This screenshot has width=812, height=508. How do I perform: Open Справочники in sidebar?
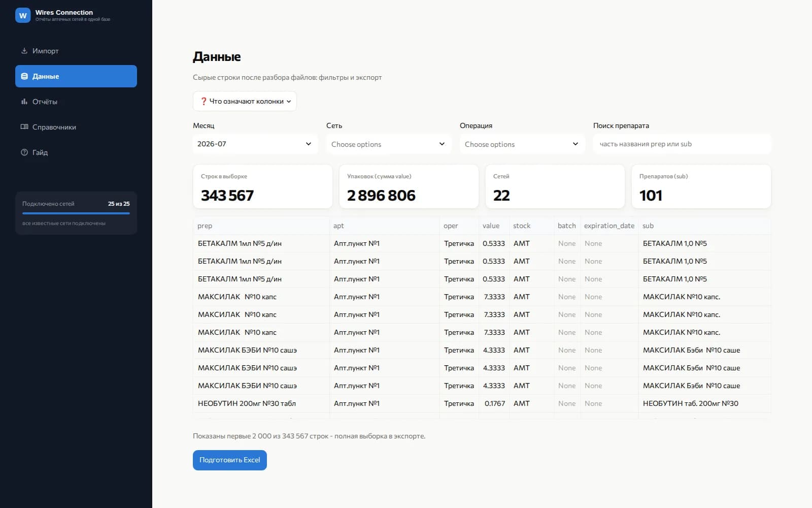(x=76, y=127)
